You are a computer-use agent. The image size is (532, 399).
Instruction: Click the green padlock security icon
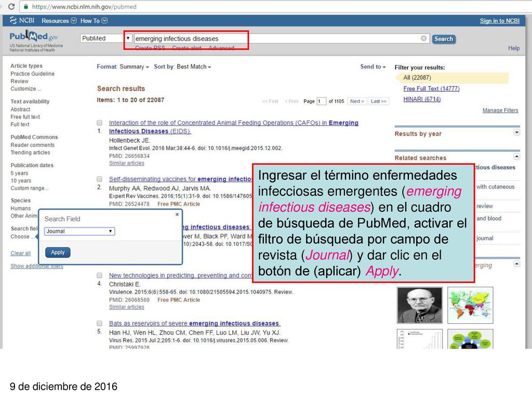click(x=26, y=6)
